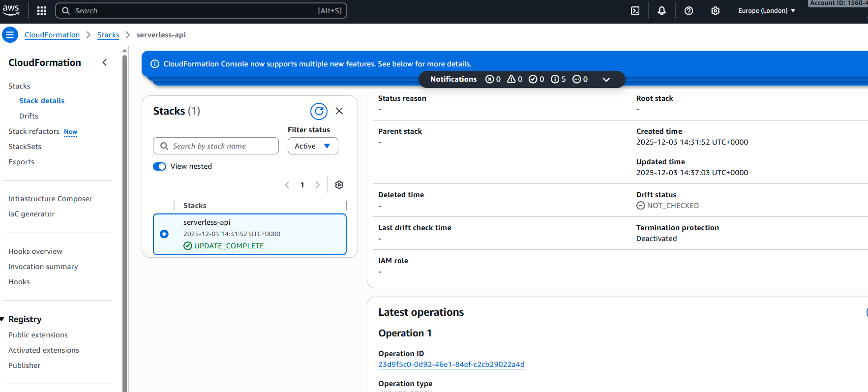Image resolution: width=868 pixels, height=392 pixels.
Task: Open the CloudFormation breadcrumb link
Action: tap(52, 35)
